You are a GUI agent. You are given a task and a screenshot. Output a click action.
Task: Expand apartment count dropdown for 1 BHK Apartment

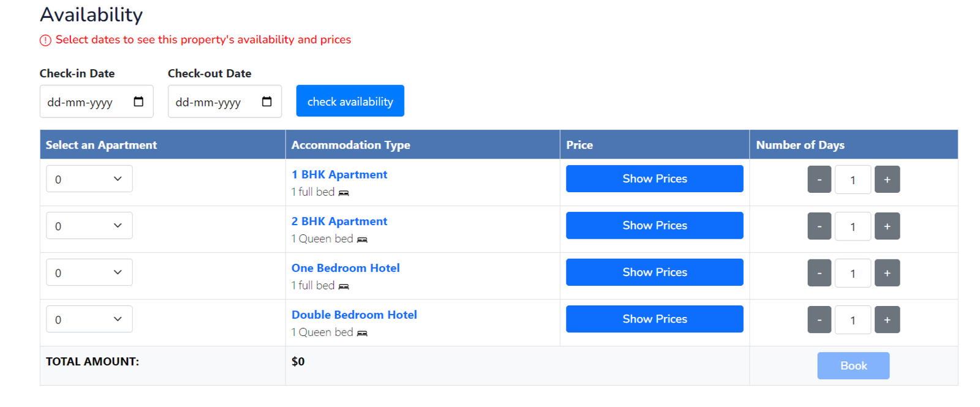(x=89, y=179)
